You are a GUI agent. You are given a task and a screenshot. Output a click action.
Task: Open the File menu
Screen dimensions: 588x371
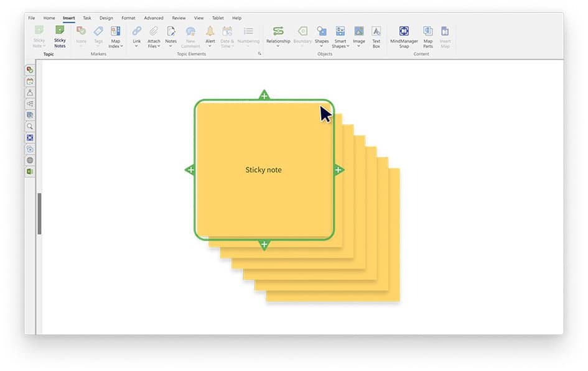click(x=32, y=18)
